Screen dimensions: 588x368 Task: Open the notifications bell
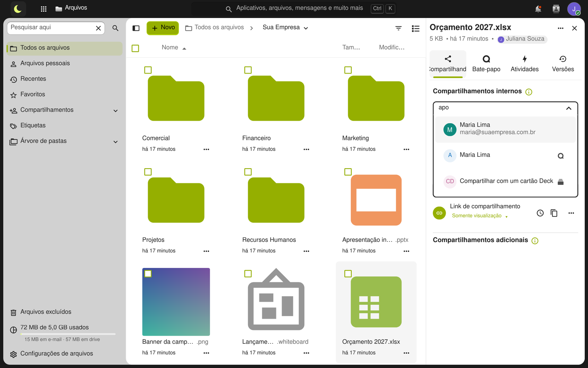tap(538, 9)
